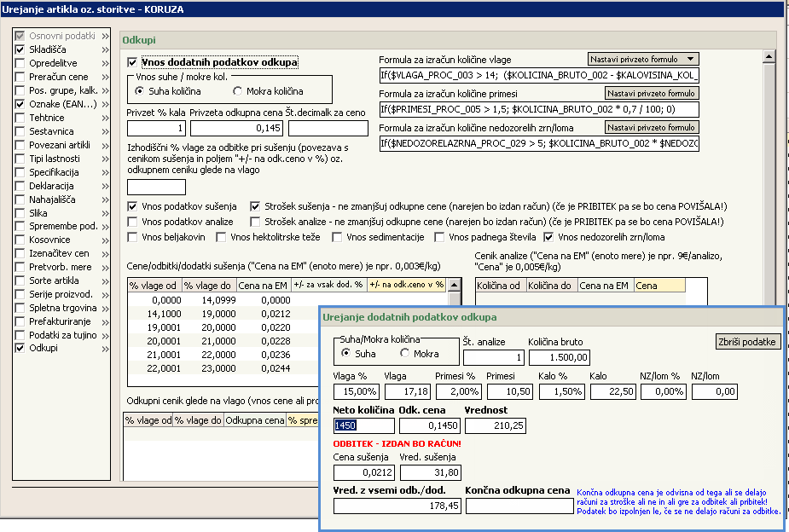
Task: Click the Odk. cena field
Action: coord(429,426)
